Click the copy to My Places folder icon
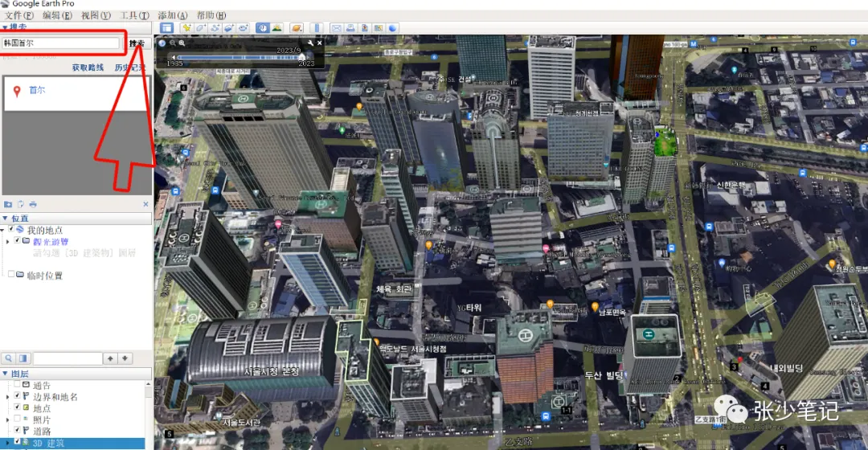Image resolution: width=868 pixels, height=450 pixels. (8, 204)
